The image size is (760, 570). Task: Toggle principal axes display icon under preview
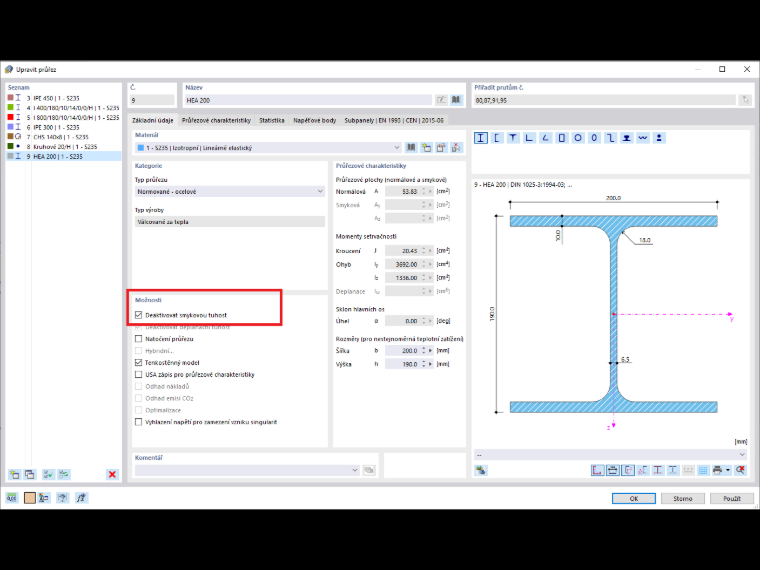point(628,470)
